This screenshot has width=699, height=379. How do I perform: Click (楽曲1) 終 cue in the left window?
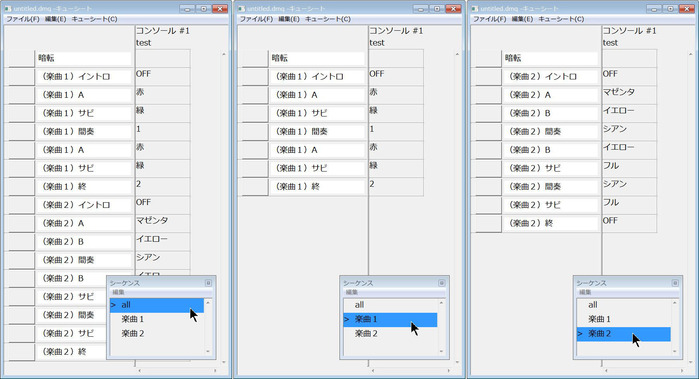point(84,186)
